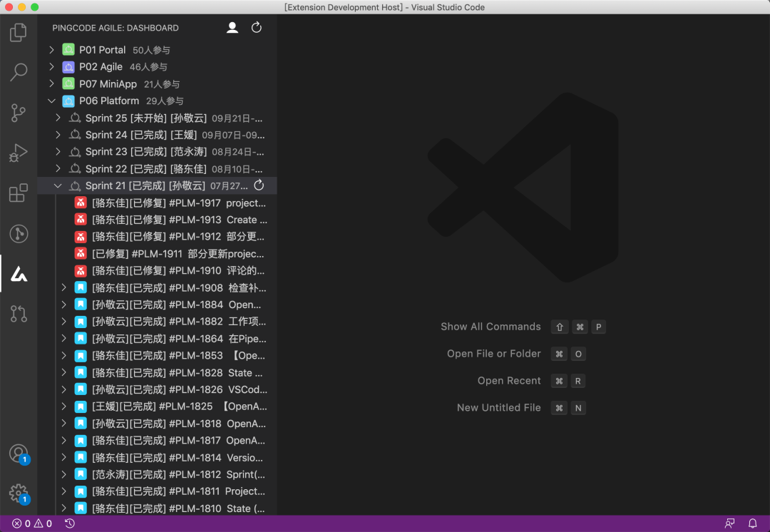Screen dimensions: 770x532
Task: Open the Extensions view
Action: (19, 193)
